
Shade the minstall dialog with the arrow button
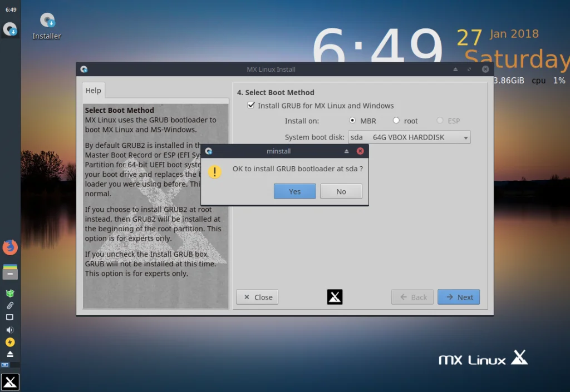(346, 151)
